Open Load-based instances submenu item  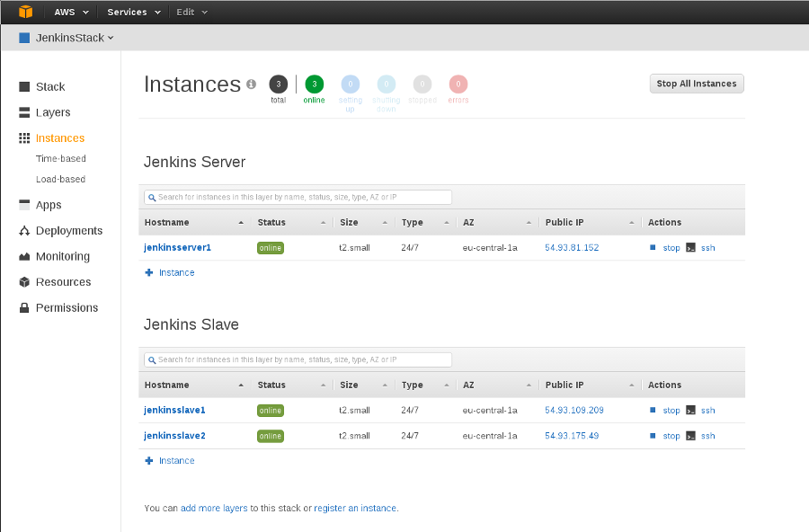(x=60, y=179)
